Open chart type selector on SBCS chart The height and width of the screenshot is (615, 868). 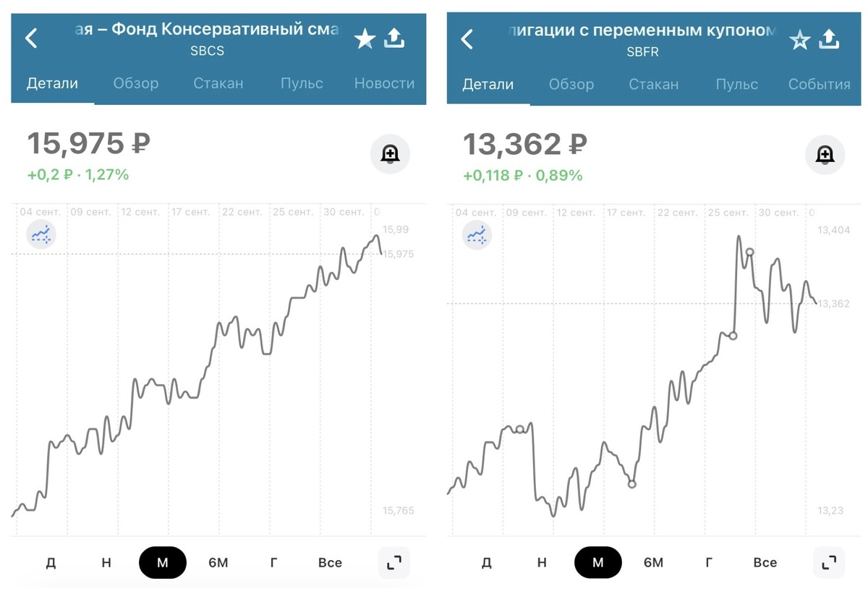[x=41, y=234]
